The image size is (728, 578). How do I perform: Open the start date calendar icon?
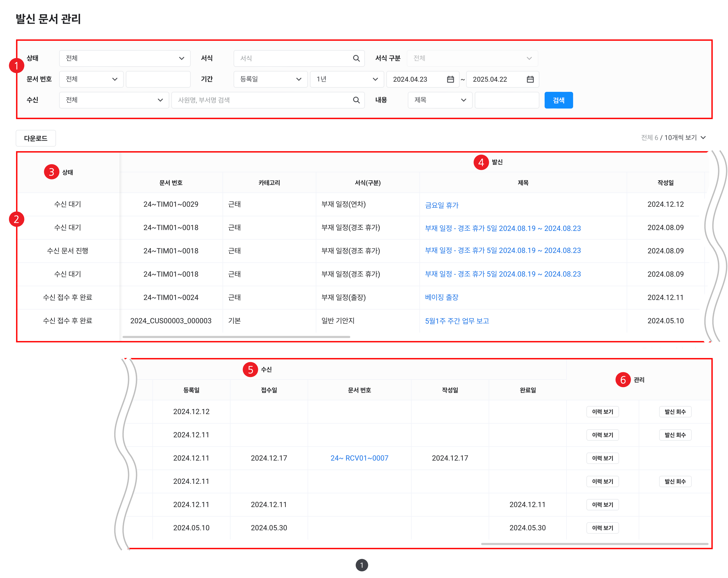click(450, 79)
